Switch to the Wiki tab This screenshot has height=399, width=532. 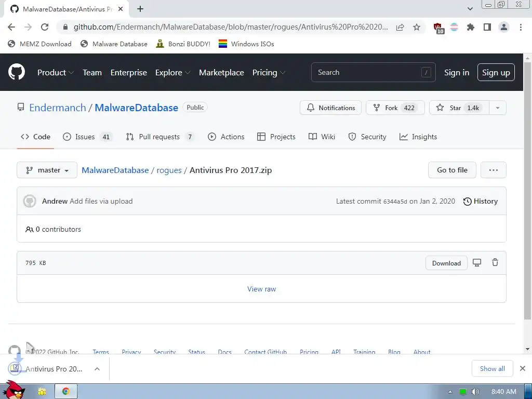pyautogui.click(x=322, y=137)
